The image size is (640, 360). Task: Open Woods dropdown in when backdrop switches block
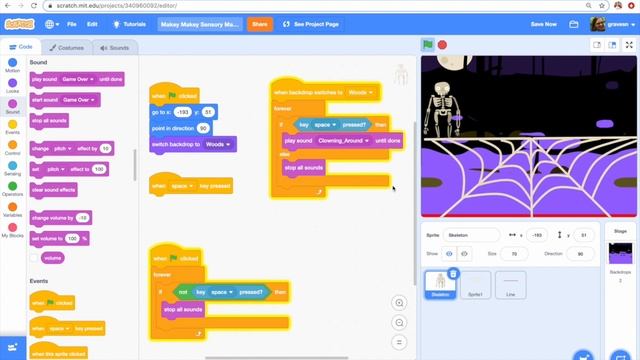360,93
